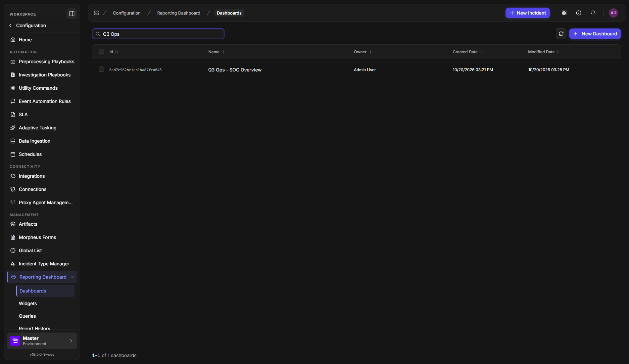Image resolution: width=629 pixels, height=364 pixels.
Task: Click modified date 10/20/2026 03:25 PM
Action: pos(549,70)
